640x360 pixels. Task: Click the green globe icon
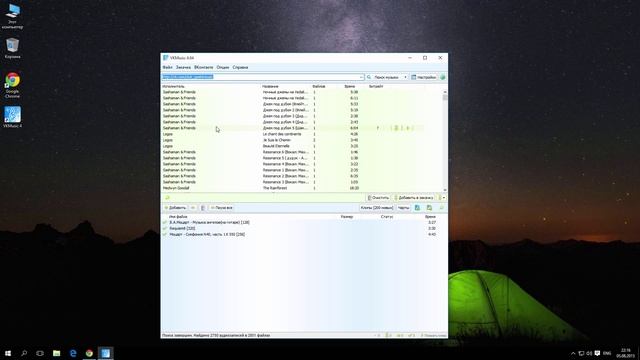(x=442, y=77)
